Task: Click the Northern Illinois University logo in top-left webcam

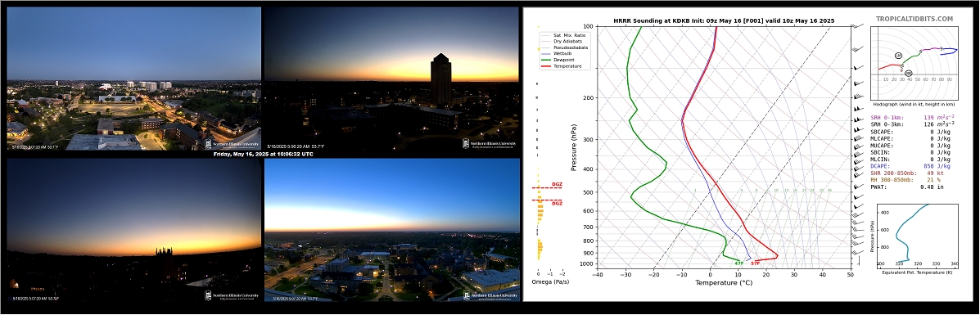Action: coord(231,144)
